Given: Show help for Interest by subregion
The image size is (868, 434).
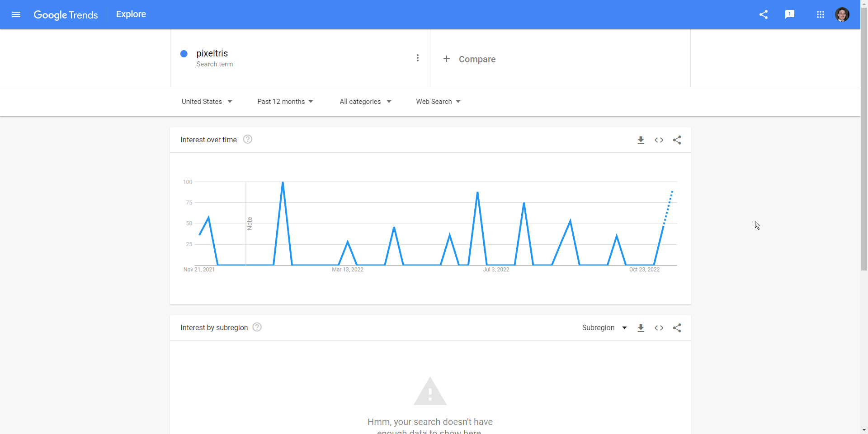Looking at the screenshot, I should click(257, 327).
